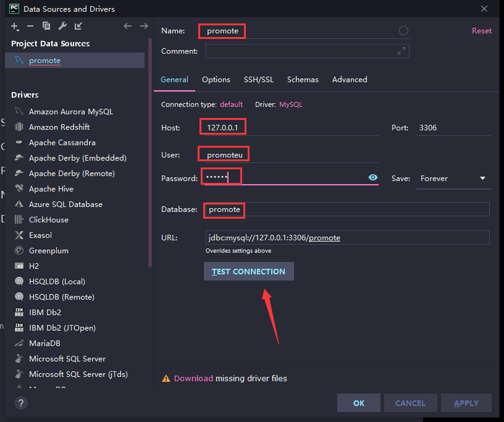Click the Apply button
Screen dimensions: 504x422
(x=466, y=403)
